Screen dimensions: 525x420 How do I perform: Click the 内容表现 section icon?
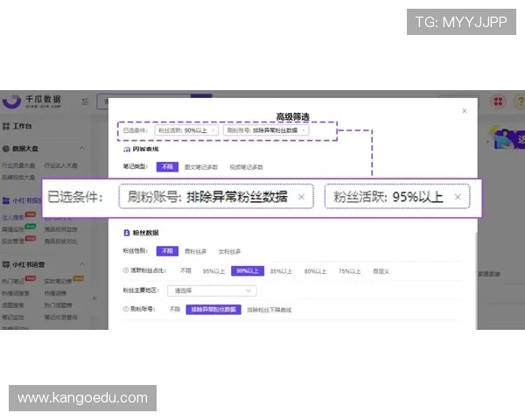point(127,150)
